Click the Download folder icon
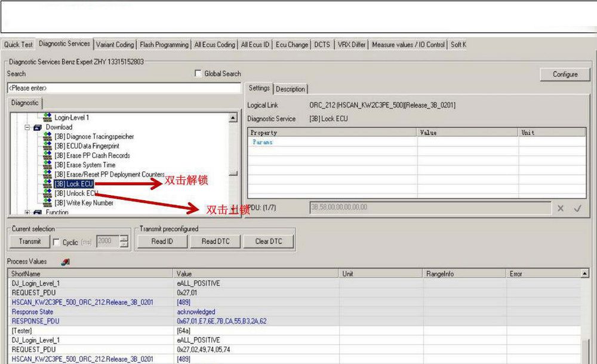The width and height of the screenshot is (597, 364). click(38, 127)
